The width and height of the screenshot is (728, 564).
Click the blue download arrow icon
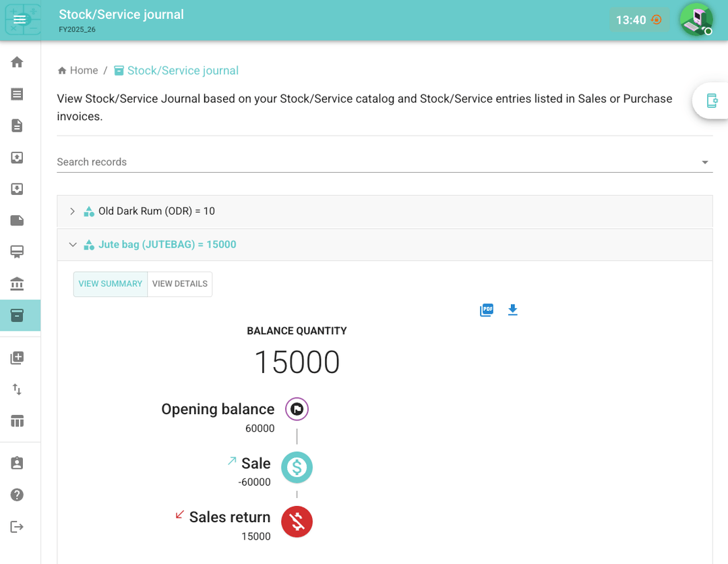512,310
